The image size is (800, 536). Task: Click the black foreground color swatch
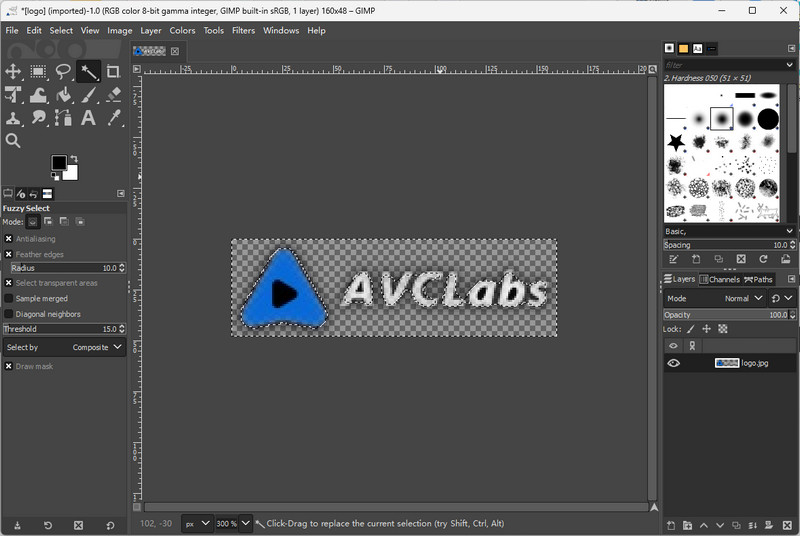click(59, 163)
